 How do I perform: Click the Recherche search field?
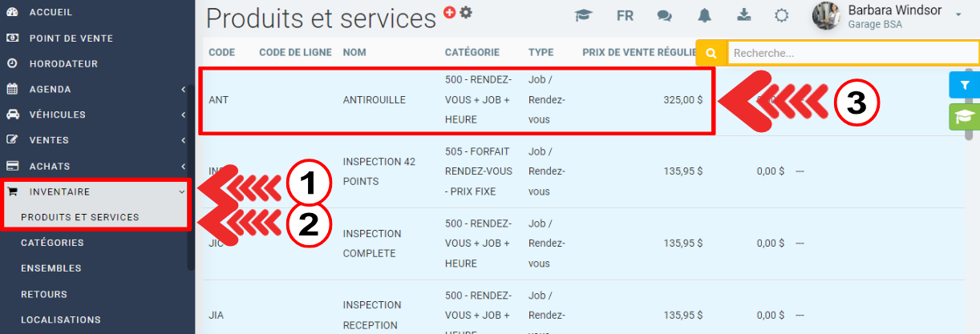point(850,53)
